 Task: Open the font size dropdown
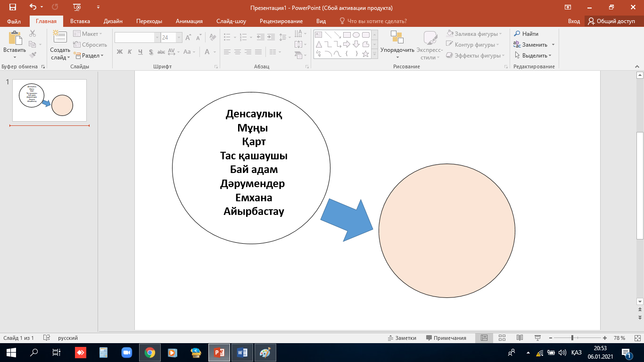click(179, 37)
